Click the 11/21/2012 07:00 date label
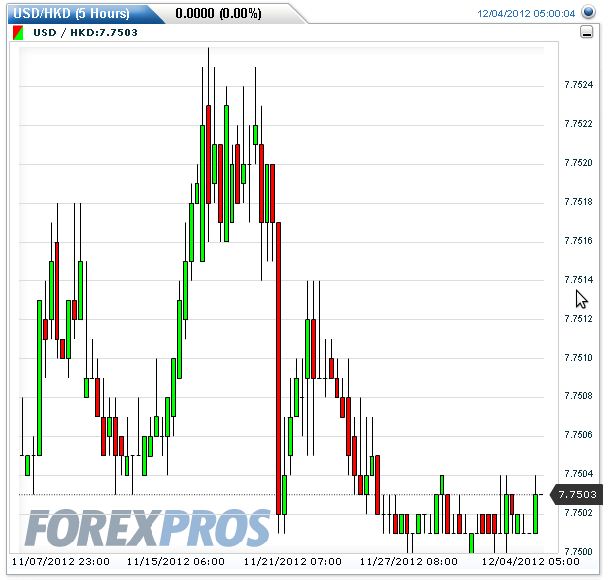 point(292,562)
